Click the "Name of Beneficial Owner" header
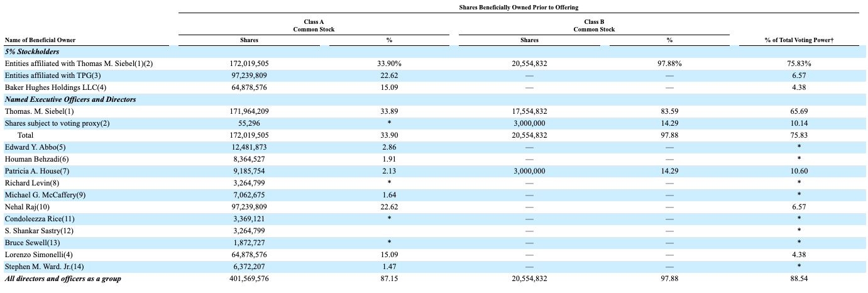This screenshot has width=868, height=293. point(40,40)
